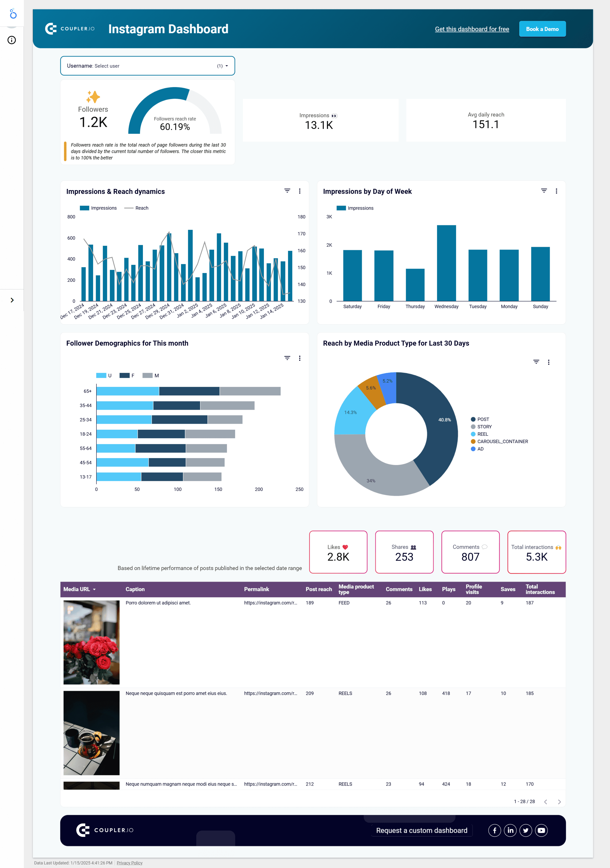This screenshot has height=868, width=610.
Task: Toggle the REEL legend entry
Action: [482, 434]
